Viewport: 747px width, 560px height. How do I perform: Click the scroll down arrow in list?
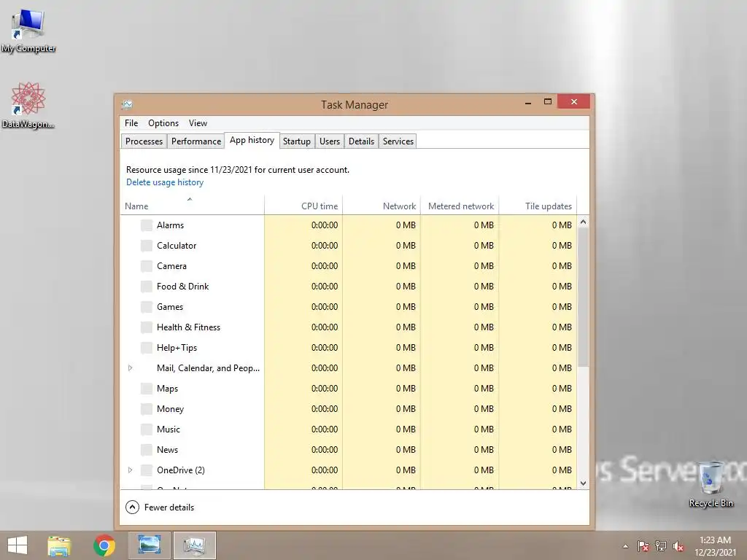[583, 483]
